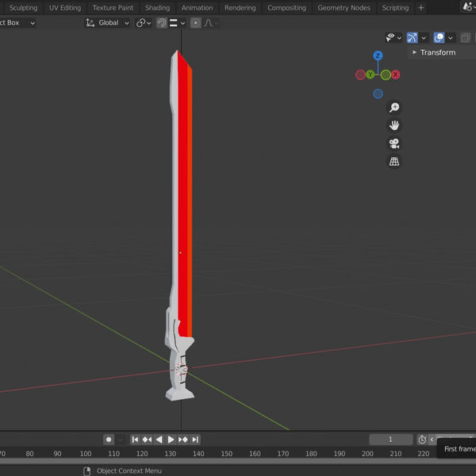Click the negative Y axis gizmo circle

[386, 75]
